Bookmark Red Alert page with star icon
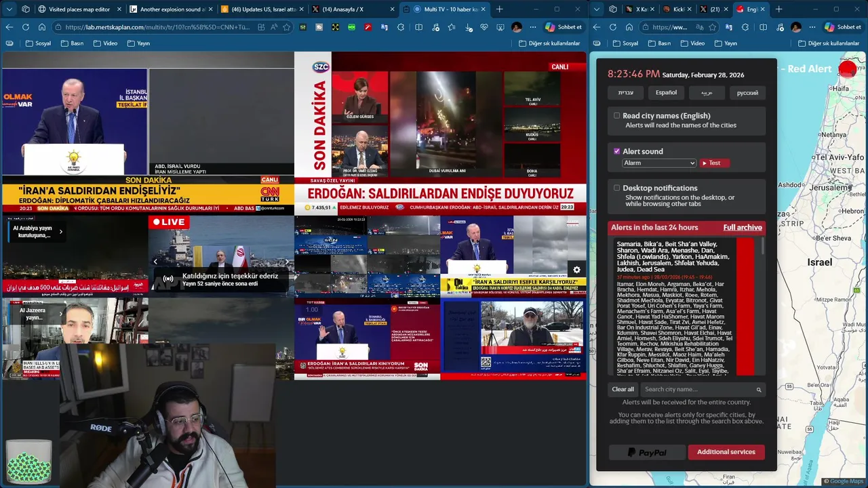The width and height of the screenshot is (868, 488). click(713, 27)
